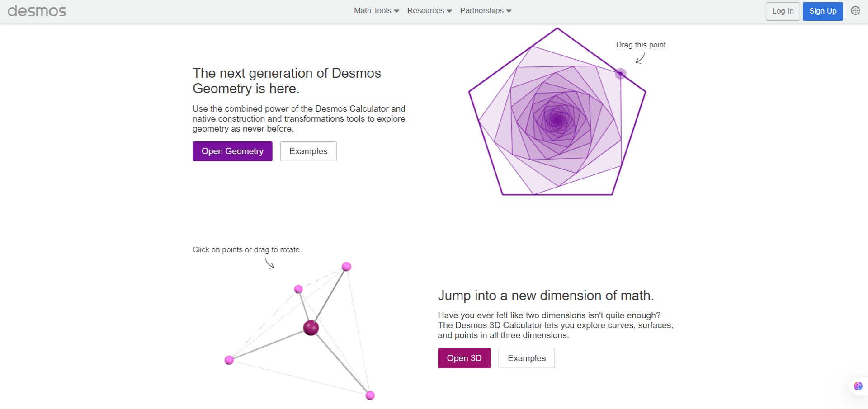The height and width of the screenshot is (409, 868).
Task: Click the leftmost pink point of the tetrahedron
Action: pos(229,360)
